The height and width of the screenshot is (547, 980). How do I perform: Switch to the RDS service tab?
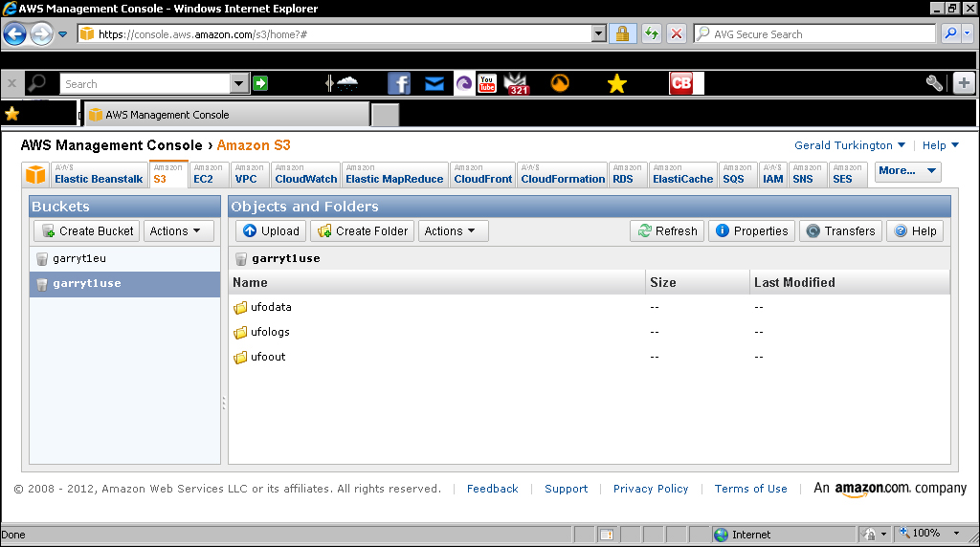click(x=626, y=174)
